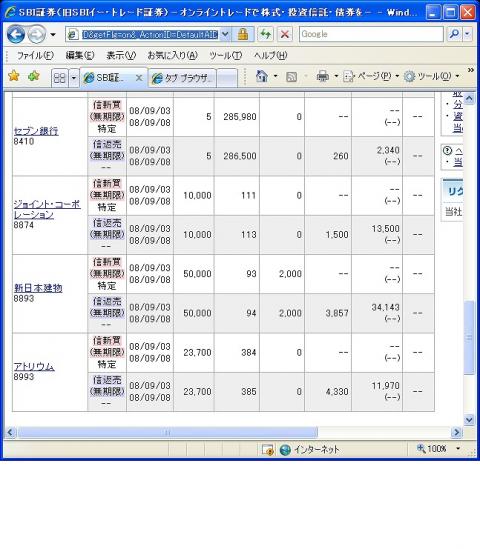Viewport: 480px width, 549px height.
Task: Open the recent pages dropdown beside Forward
Action: [53, 35]
